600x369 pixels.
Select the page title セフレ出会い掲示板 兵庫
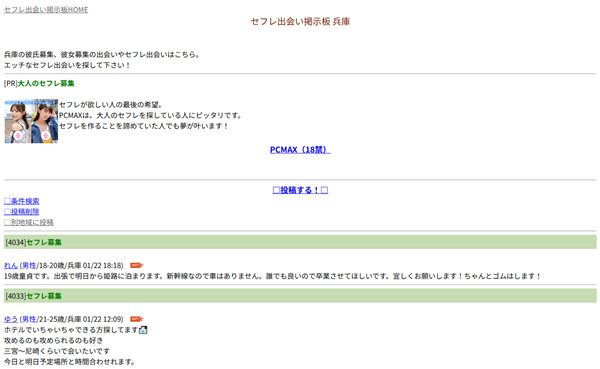pos(300,21)
